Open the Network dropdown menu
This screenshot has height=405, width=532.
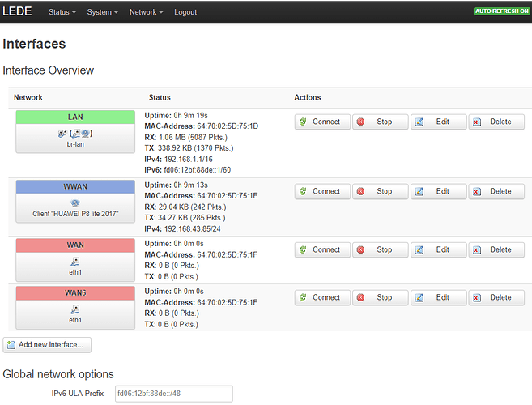[x=146, y=12]
